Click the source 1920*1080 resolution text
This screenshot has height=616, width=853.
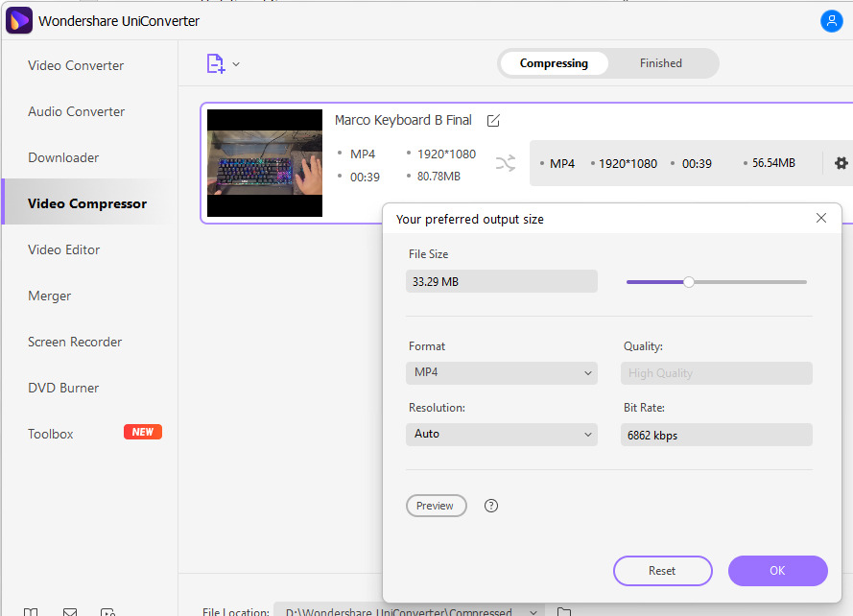click(x=446, y=154)
